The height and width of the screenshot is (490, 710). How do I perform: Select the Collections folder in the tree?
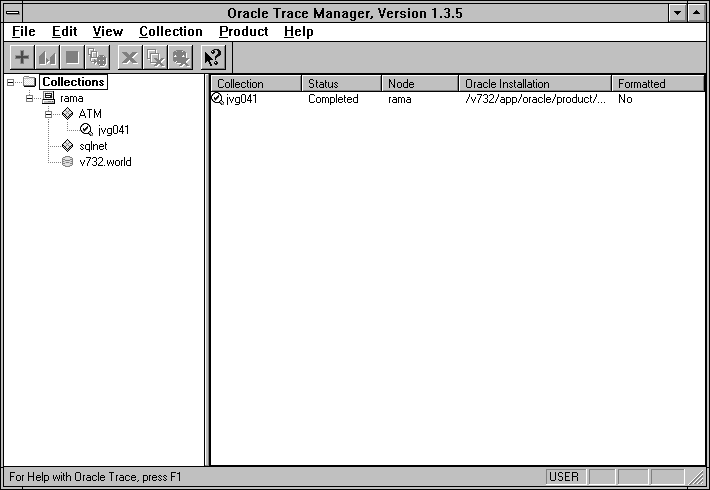point(73,82)
